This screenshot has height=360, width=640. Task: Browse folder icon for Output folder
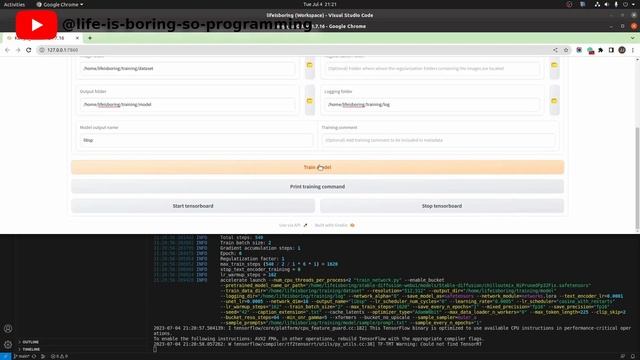tap(309, 100)
